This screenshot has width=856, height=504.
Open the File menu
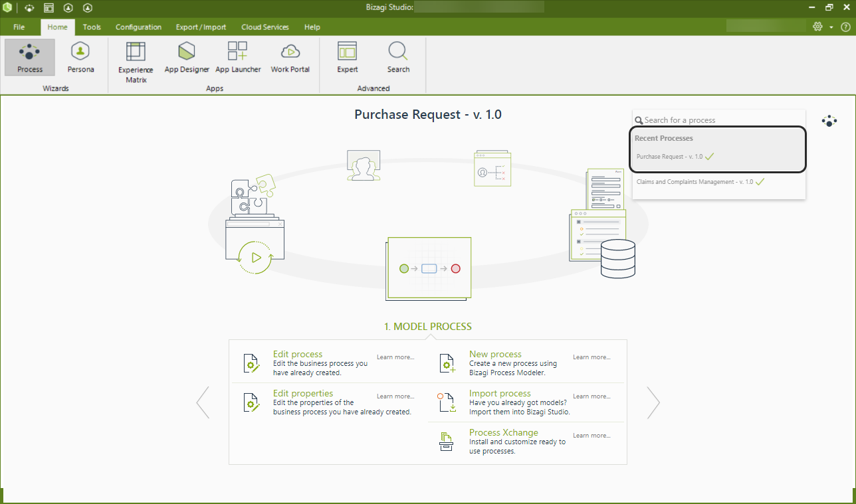pos(19,27)
